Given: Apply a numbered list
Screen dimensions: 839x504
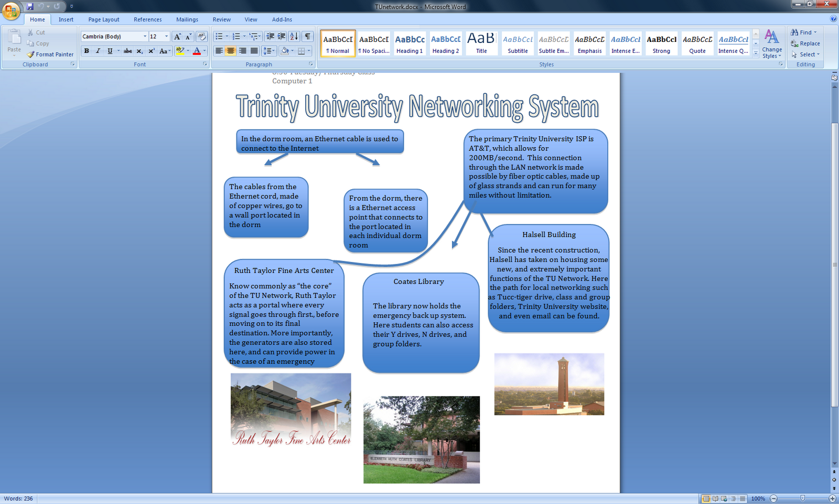Looking at the screenshot, I should click(236, 36).
